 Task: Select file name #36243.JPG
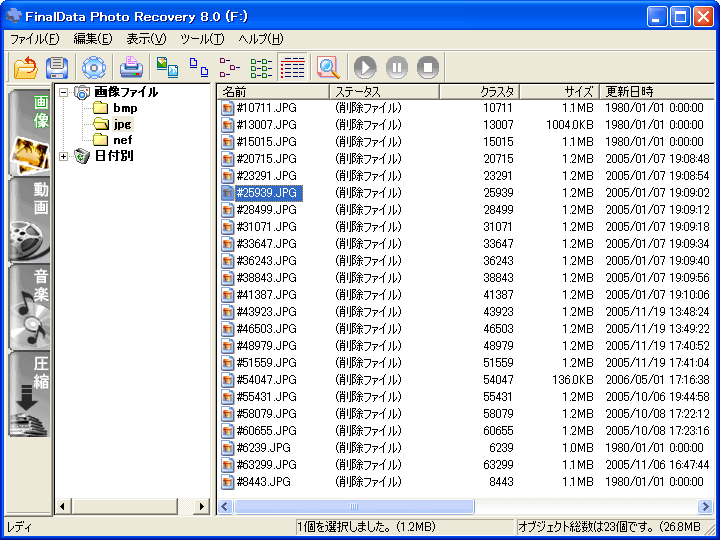tap(266, 261)
